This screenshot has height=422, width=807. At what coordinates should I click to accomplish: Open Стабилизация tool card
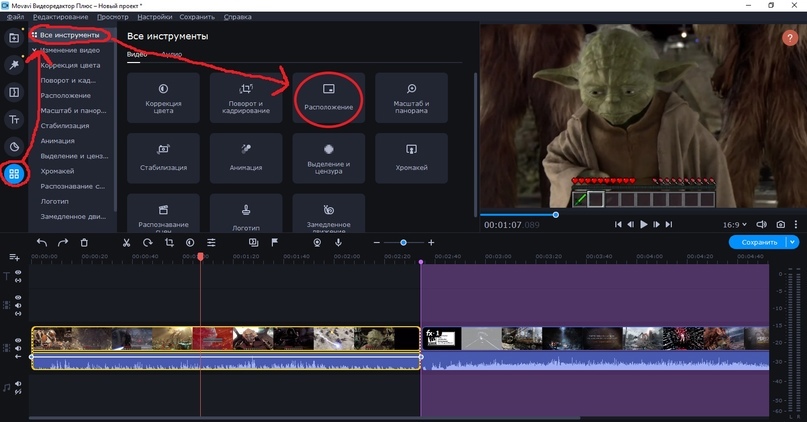(163, 158)
